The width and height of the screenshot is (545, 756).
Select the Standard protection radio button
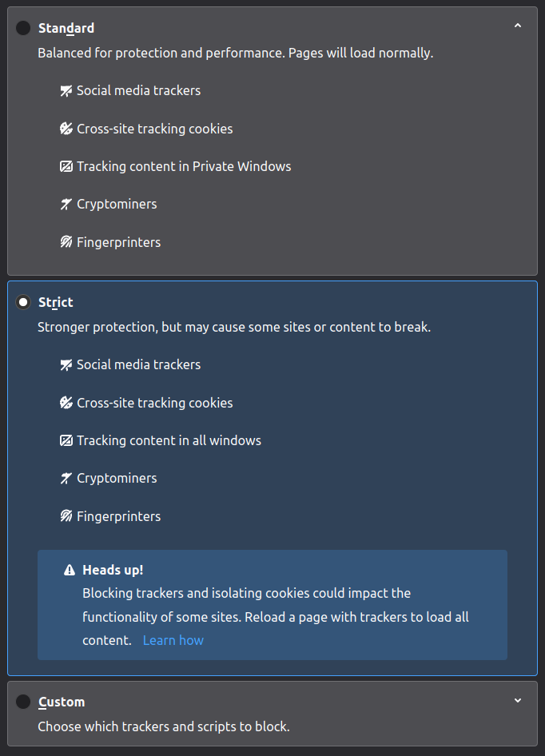tap(23, 28)
